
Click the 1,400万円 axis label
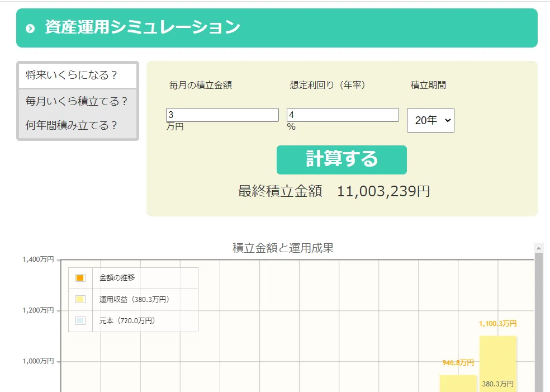(x=38, y=259)
